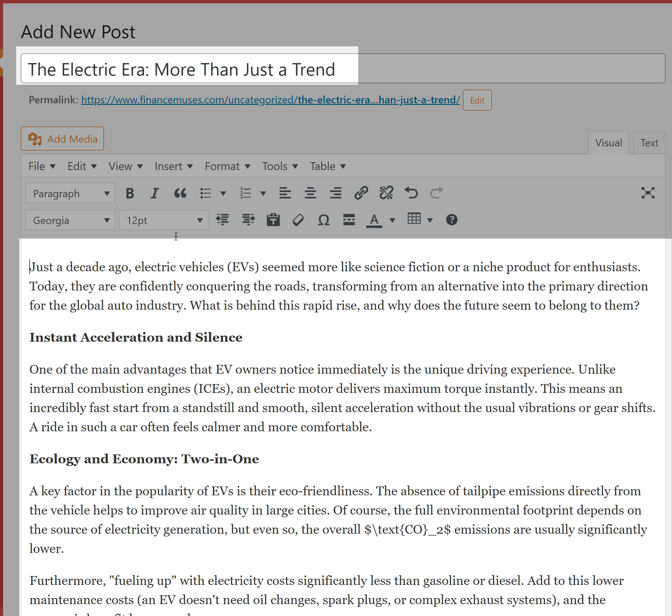Image resolution: width=672 pixels, height=616 pixels.
Task: Click the Add Media button
Action: point(63,139)
